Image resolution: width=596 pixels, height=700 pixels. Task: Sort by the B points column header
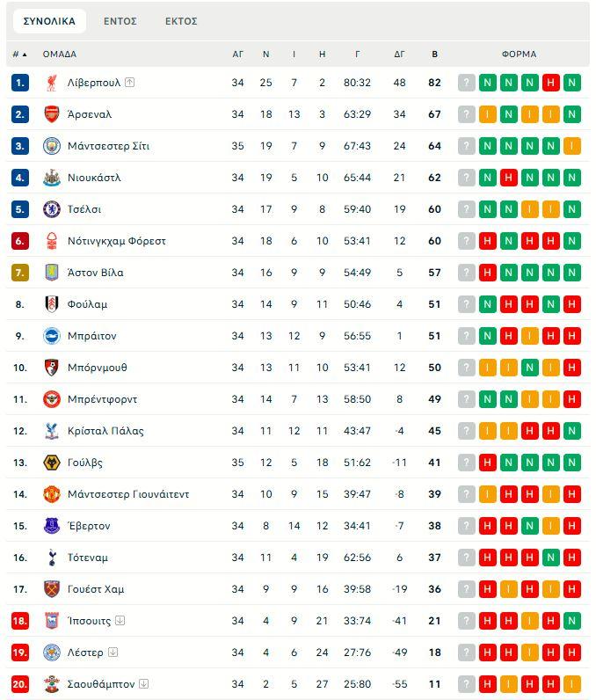point(434,55)
